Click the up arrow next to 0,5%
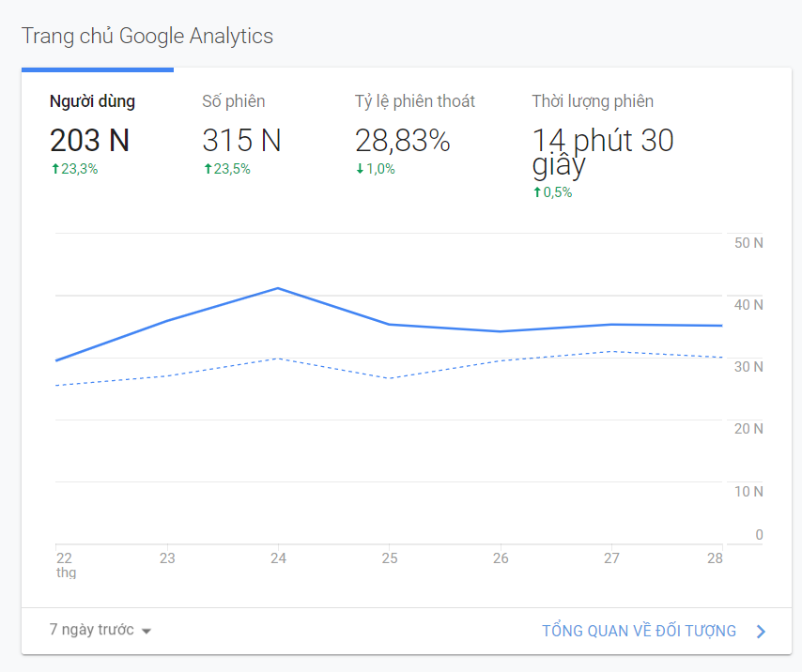Image resolution: width=802 pixels, height=672 pixels. [537, 193]
